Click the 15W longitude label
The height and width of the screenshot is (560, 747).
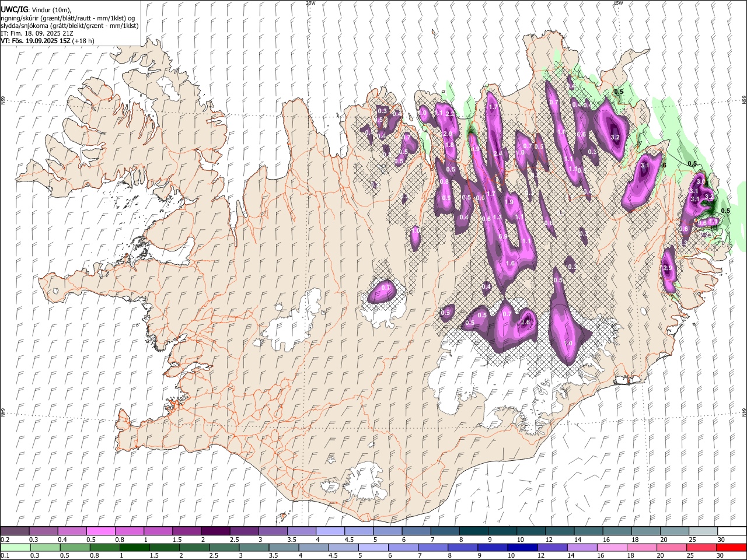618,3
